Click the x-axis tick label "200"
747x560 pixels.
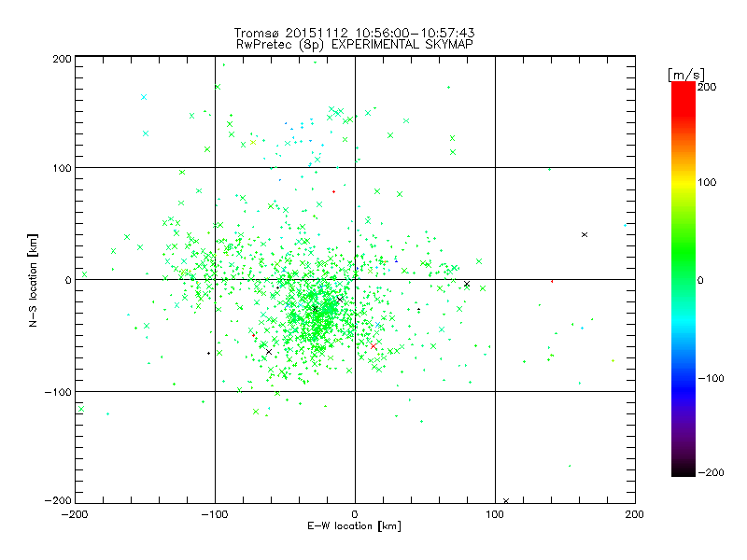point(635,514)
